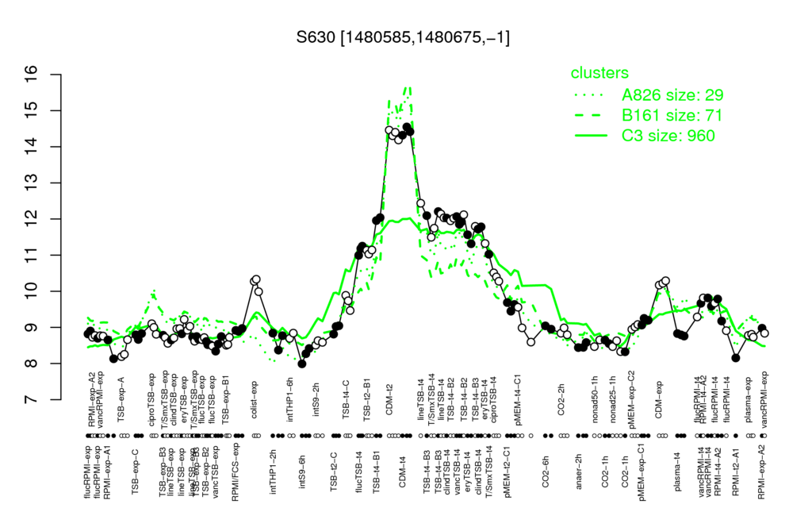Click x-axis label 'anaer-2h'
812x508 pixels.
[580, 471]
